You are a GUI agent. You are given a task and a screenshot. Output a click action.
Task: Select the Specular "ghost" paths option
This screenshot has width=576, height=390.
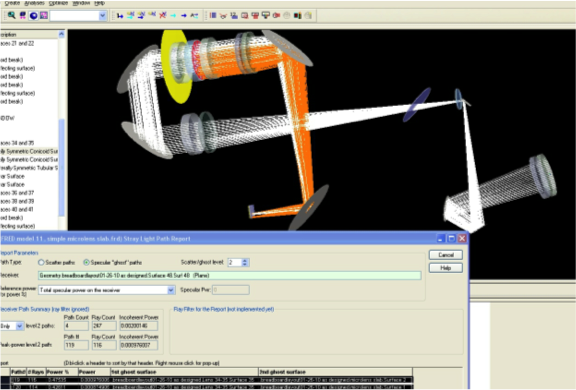(86, 262)
